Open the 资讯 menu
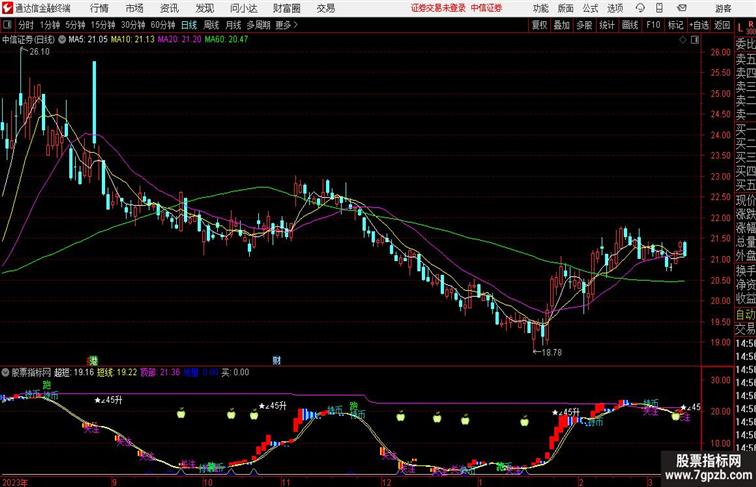The width and height of the screenshot is (756, 487). tap(169, 8)
